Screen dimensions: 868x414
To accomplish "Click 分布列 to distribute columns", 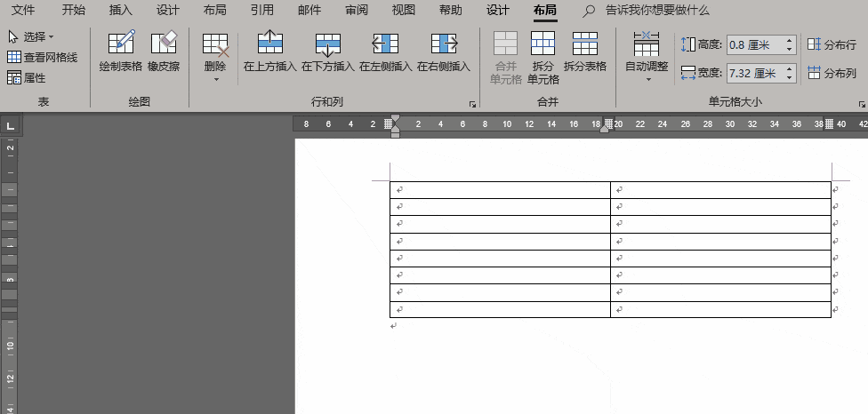I will pyautogui.click(x=832, y=73).
